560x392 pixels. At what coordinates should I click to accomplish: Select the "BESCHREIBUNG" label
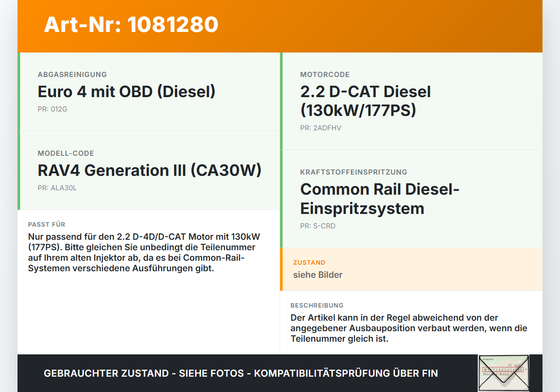tap(317, 305)
